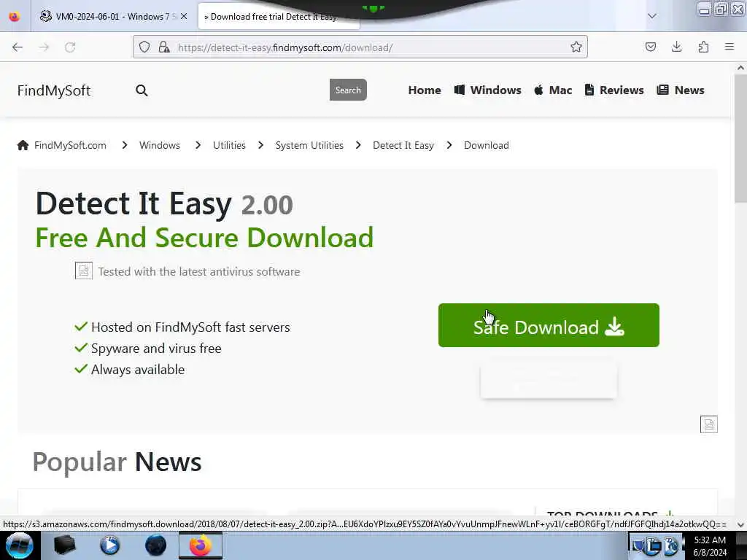Expand the list all tabs dropdown
The image size is (747, 560).
[x=652, y=16]
